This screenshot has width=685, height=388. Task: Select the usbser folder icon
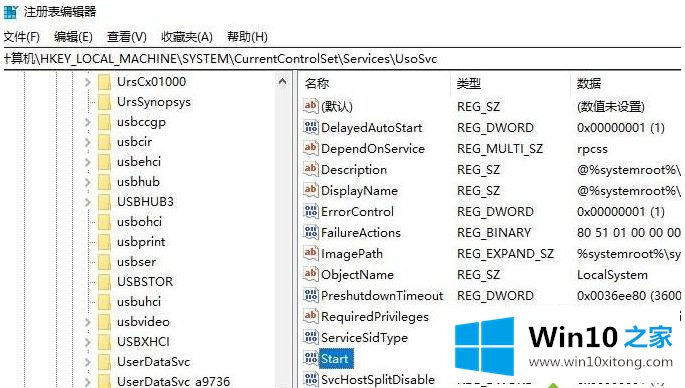[104, 262]
